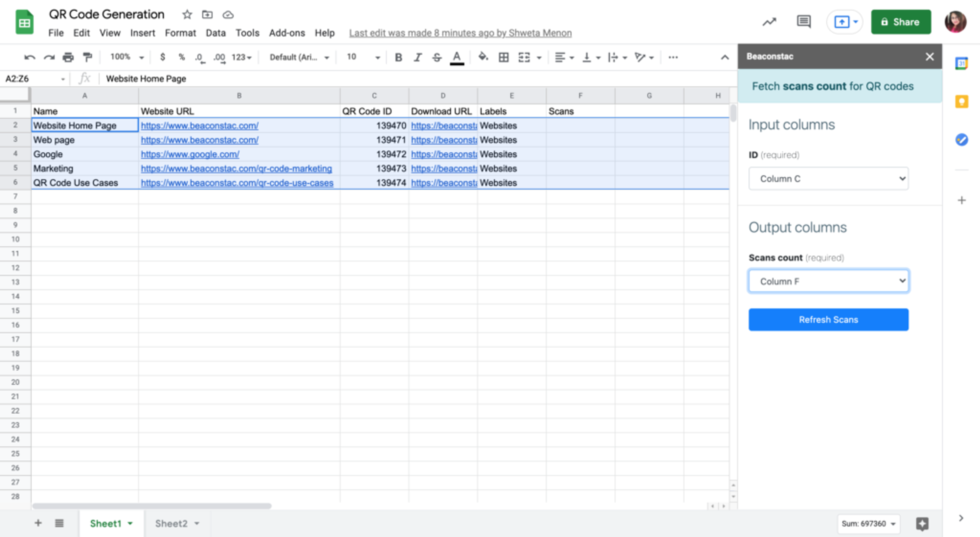This screenshot has width=980, height=537.
Task: Open the View menu
Action: pyautogui.click(x=110, y=33)
